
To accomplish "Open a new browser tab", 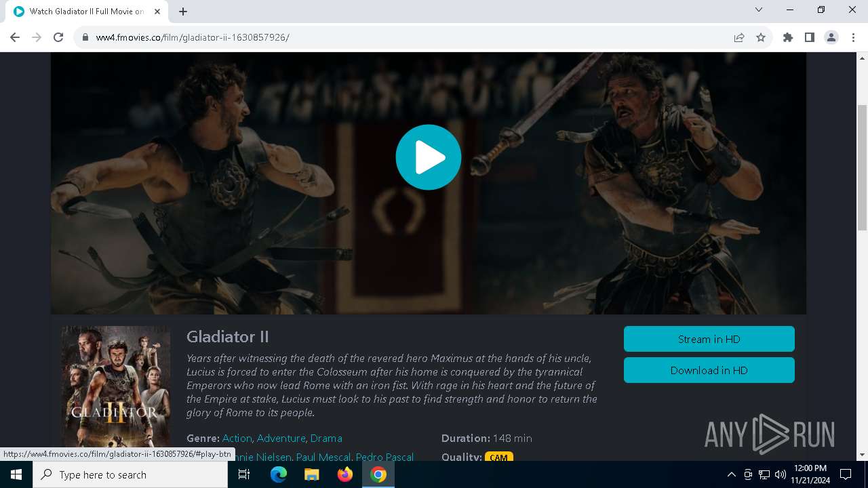I will (x=183, y=12).
